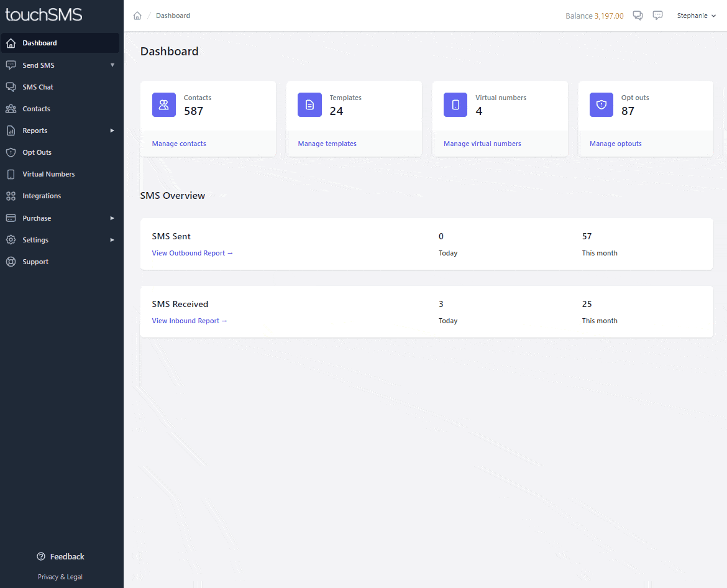Click the Support lifebuoy icon in sidebar
Image resolution: width=727 pixels, height=588 pixels.
(11, 262)
